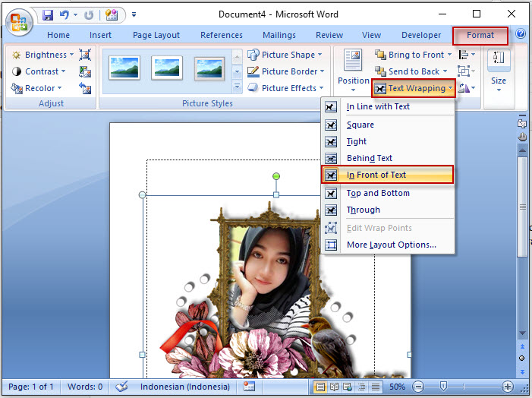
Task: Undo the last action
Action: [65, 15]
